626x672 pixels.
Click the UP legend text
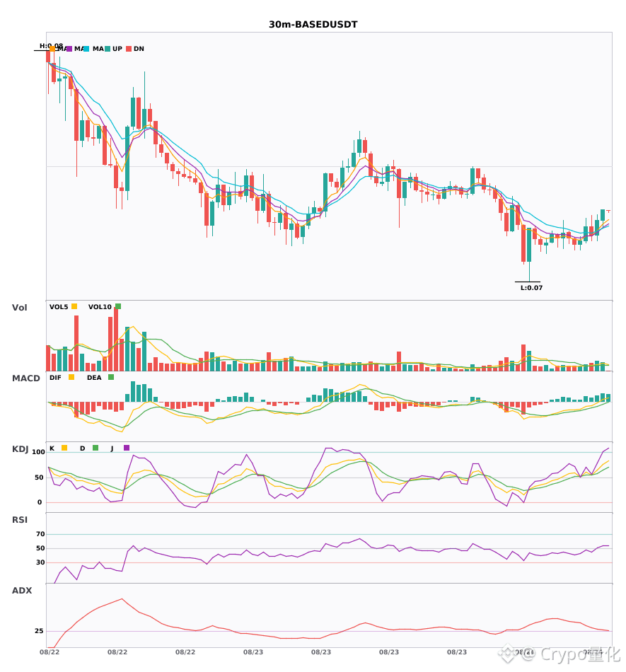point(117,49)
